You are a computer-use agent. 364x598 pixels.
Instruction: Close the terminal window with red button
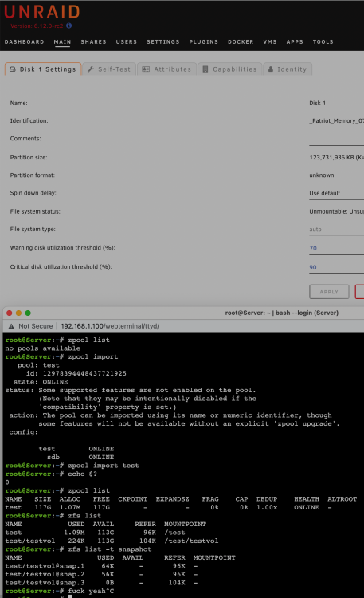pyautogui.click(x=10, y=313)
